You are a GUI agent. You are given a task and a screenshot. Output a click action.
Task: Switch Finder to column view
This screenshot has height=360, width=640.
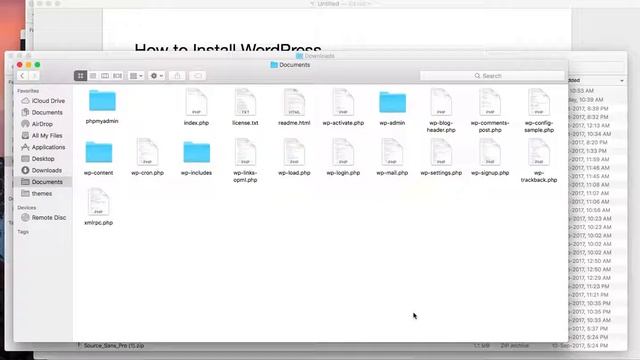click(x=105, y=76)
